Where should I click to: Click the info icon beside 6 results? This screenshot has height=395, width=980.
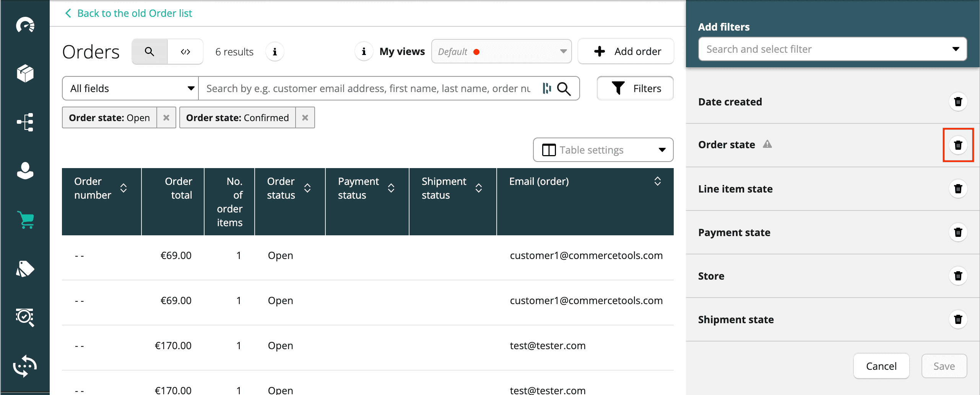tap(275, 52)
